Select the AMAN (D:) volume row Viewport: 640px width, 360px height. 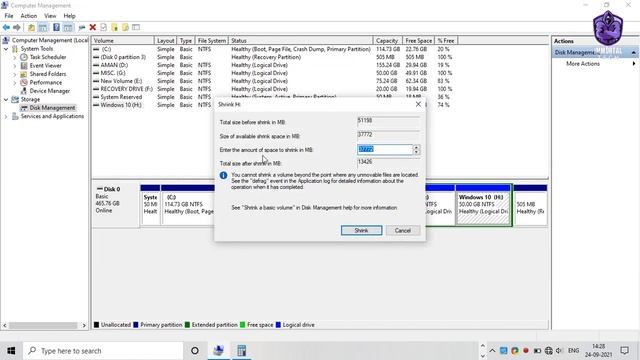(273, 65)
